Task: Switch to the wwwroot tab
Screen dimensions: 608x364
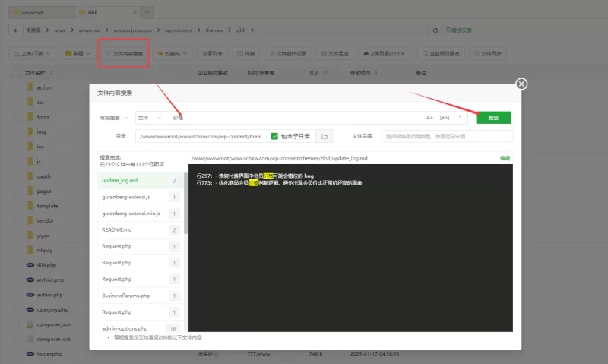Action: 42,12
